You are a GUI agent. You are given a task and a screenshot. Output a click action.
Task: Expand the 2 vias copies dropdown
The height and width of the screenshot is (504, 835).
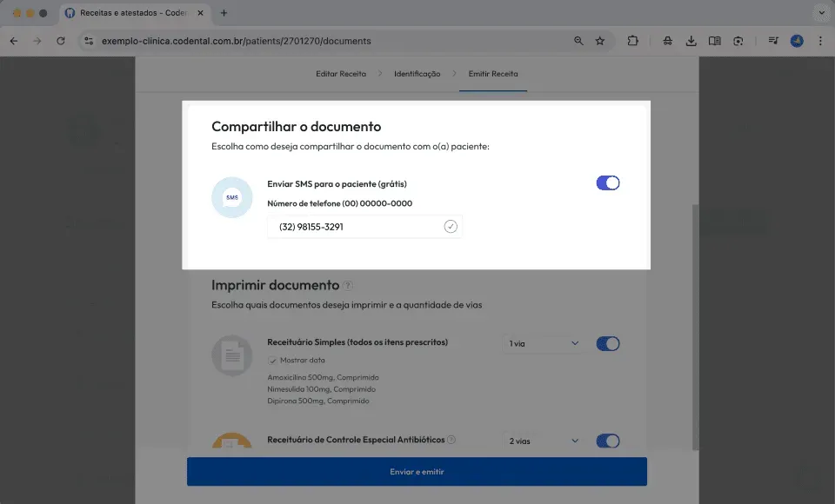tap(543, 441)
